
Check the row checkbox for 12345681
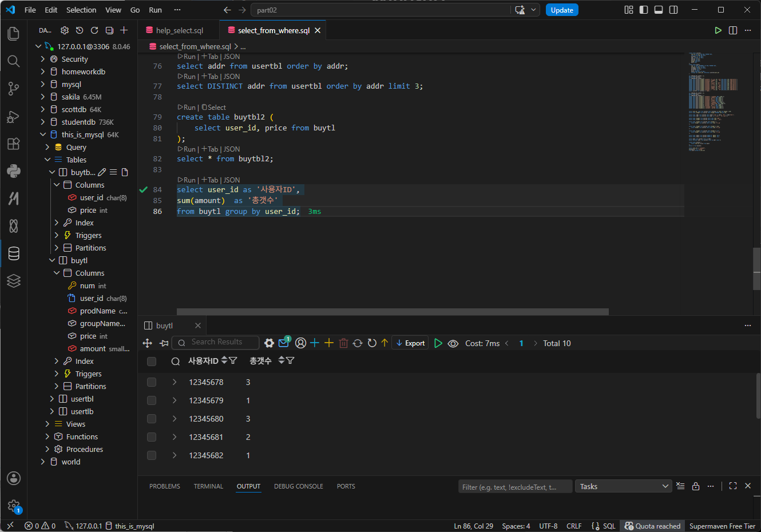tap(152, 437)
